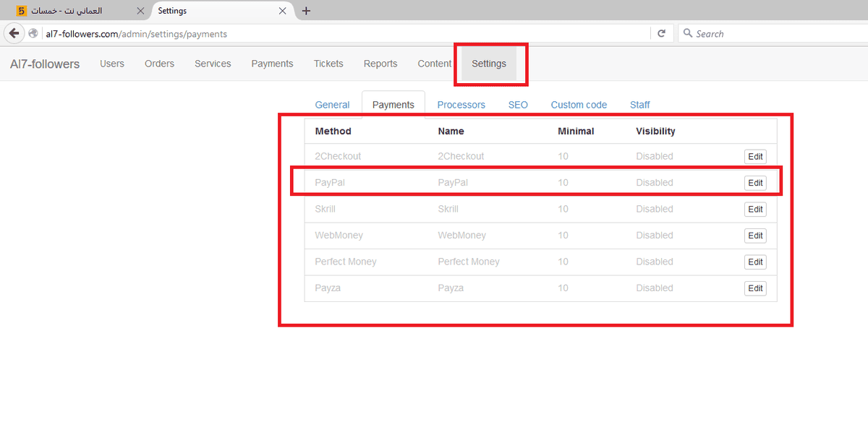Open Edit for WebMoney
868x427 pixels.
point(755,236)
